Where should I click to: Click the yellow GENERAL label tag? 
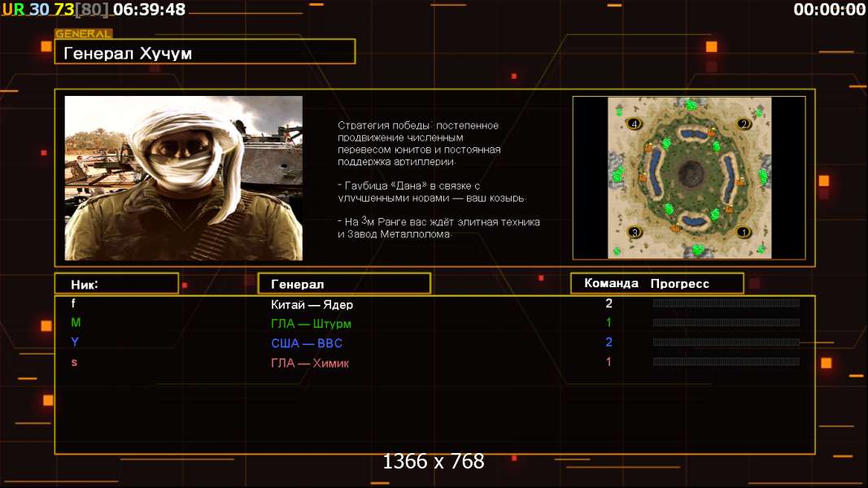point(84,33)
